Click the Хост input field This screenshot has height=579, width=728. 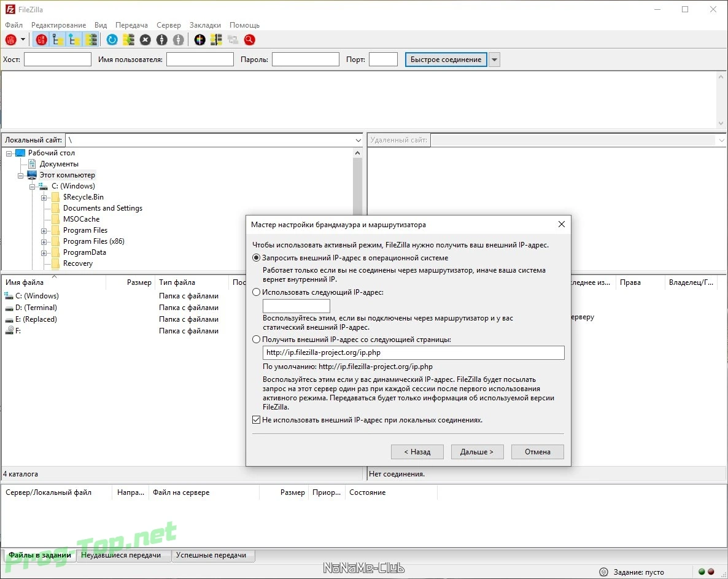tap(58, 60)
